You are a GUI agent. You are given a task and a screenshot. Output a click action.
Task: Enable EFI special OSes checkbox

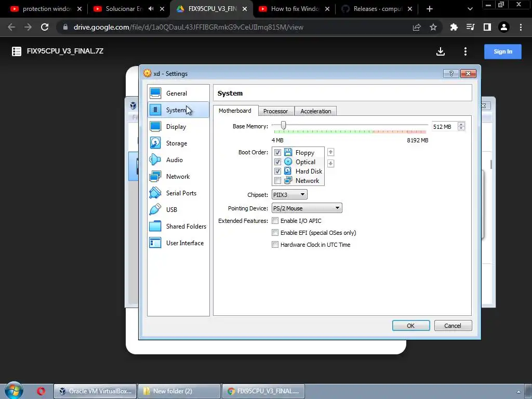[275, 233]
